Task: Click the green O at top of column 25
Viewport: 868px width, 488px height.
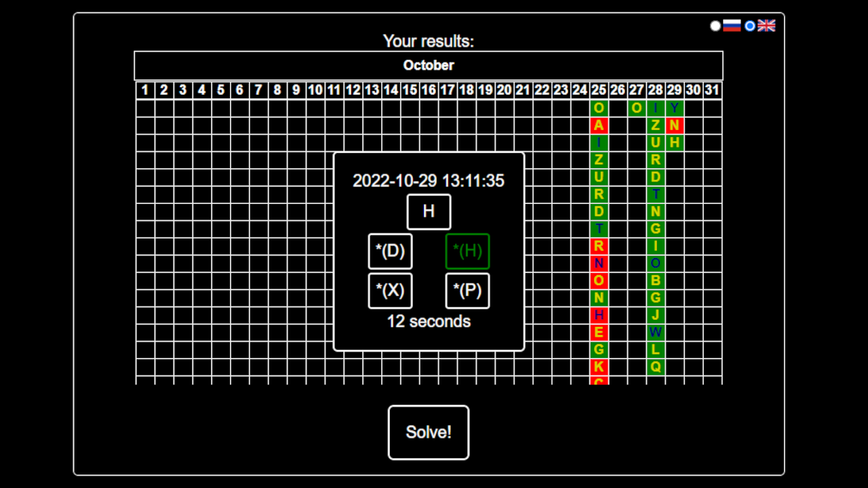Action: coord(598,108)
